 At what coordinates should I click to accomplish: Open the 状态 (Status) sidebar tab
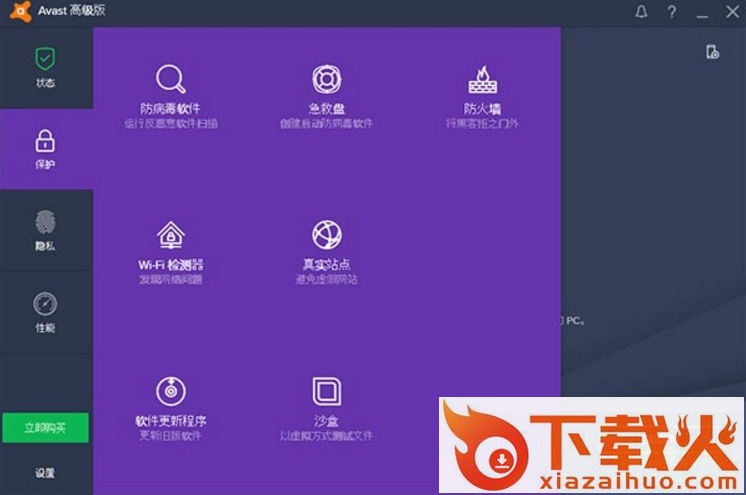click(x=45, y=68)
